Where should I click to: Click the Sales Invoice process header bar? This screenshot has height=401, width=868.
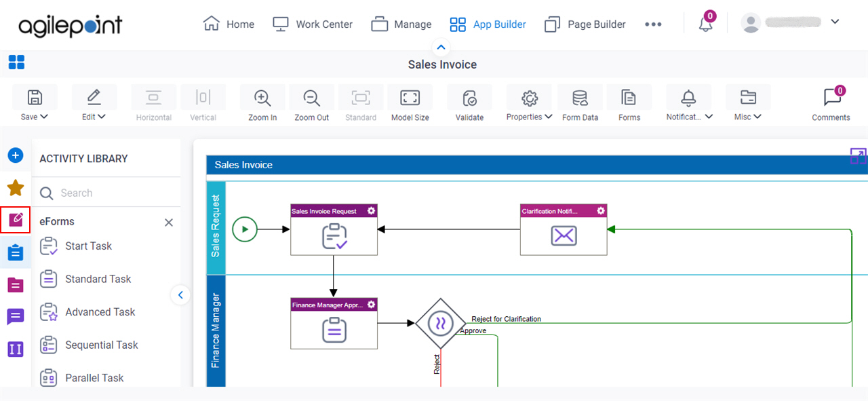tap(537, 165)
